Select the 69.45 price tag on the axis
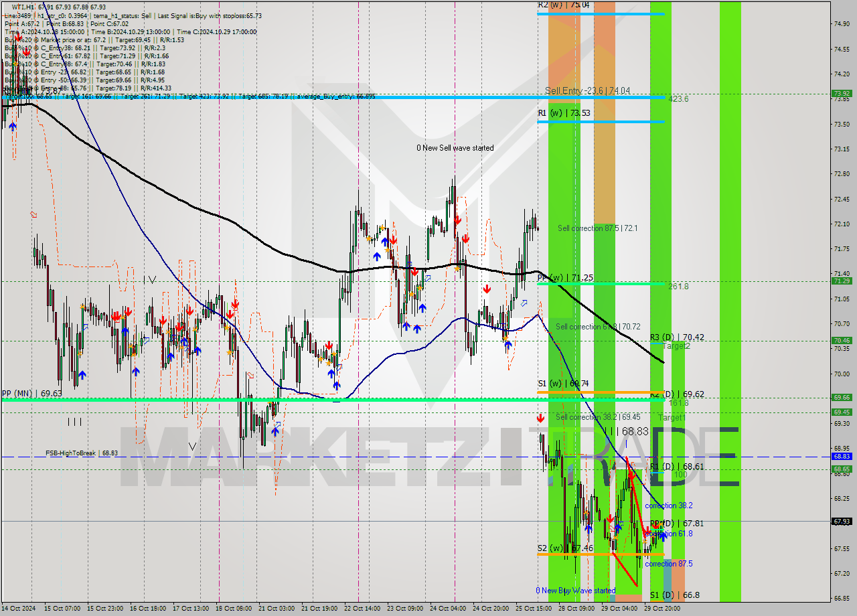This screenshot has height=616, width=857. point(842,412)
